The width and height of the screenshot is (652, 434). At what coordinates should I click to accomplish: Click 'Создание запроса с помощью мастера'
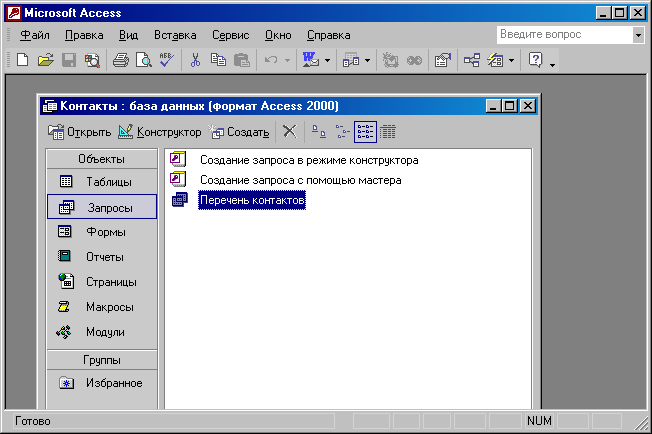coord(301,180)
